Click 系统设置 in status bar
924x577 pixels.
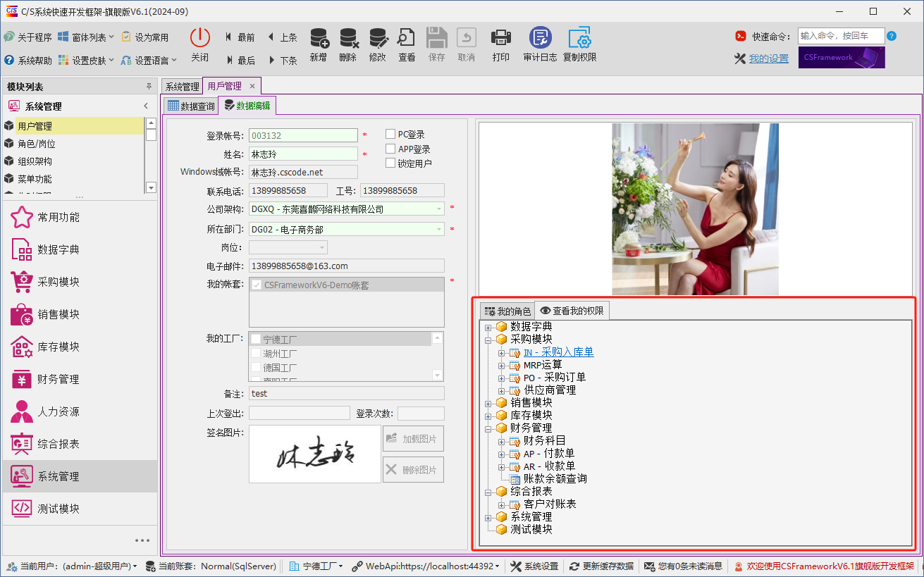tap(534, 566)
